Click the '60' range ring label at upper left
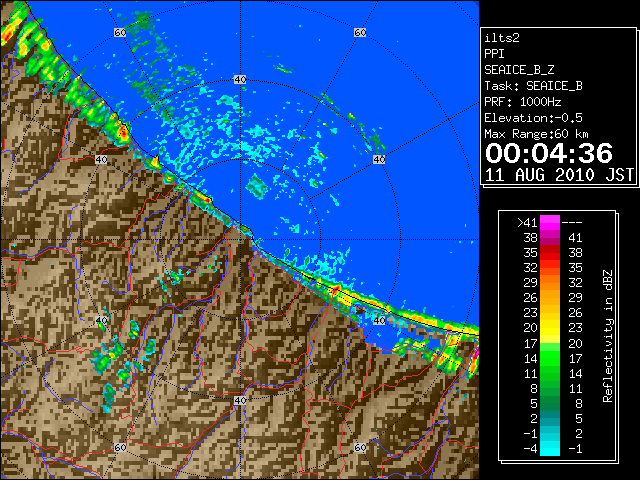The width and height of the screenshot is (640, 480). [120, 32]
